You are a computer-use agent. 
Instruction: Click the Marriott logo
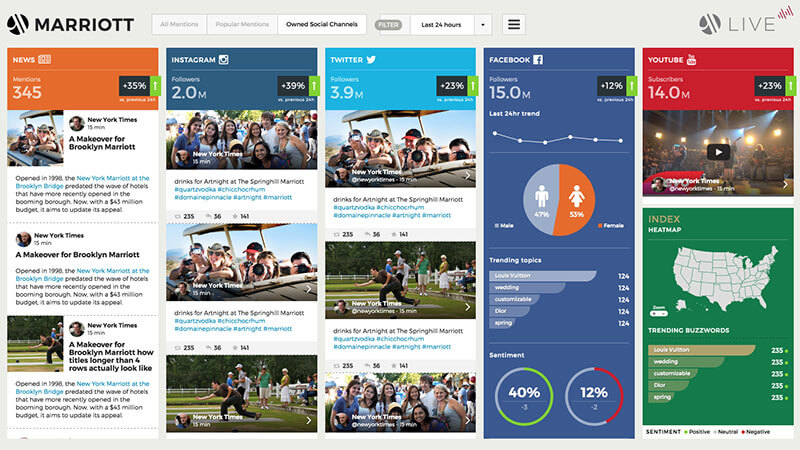click(x=70, y=24)
